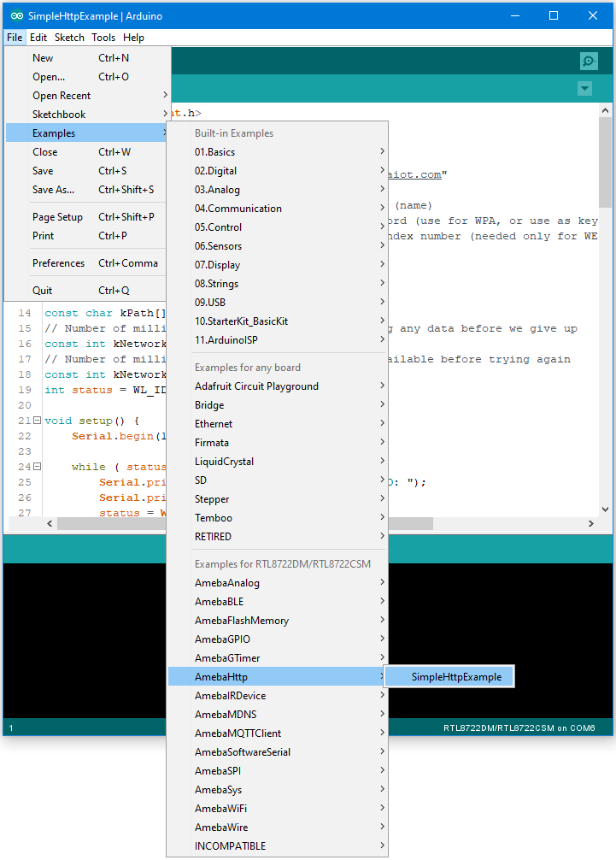
Task: Expand the 08.Strings examples
Action: click(x=278, y=284)
